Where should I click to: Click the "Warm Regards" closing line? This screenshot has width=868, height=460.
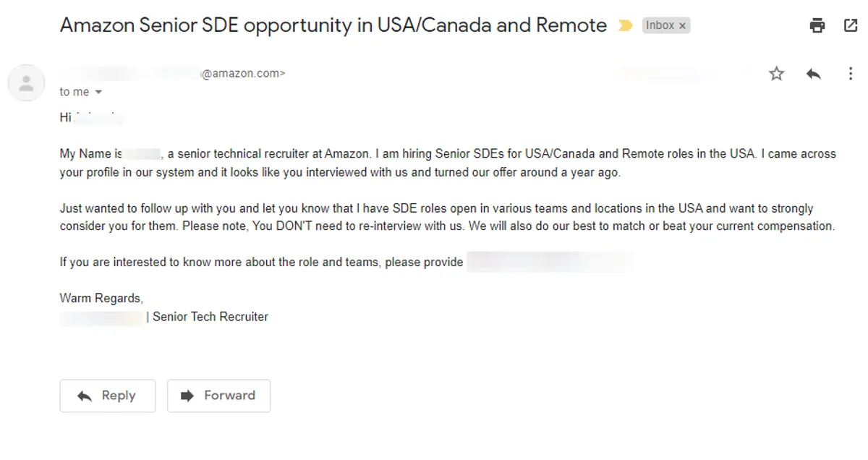pyautogui.click(x=101, y=298)
